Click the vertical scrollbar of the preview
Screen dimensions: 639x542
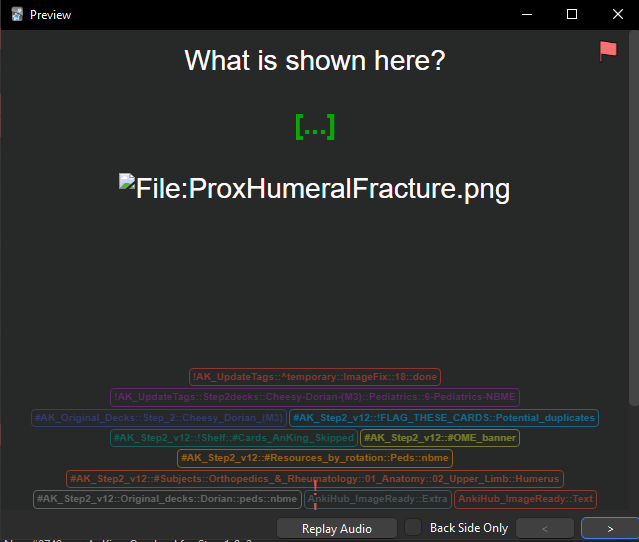tap(634, 220)
